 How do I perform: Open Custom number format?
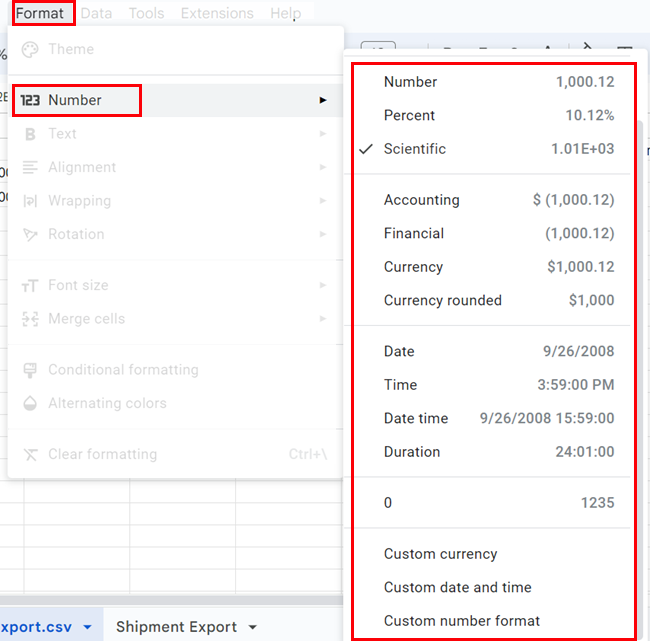(x=461, y=621)
